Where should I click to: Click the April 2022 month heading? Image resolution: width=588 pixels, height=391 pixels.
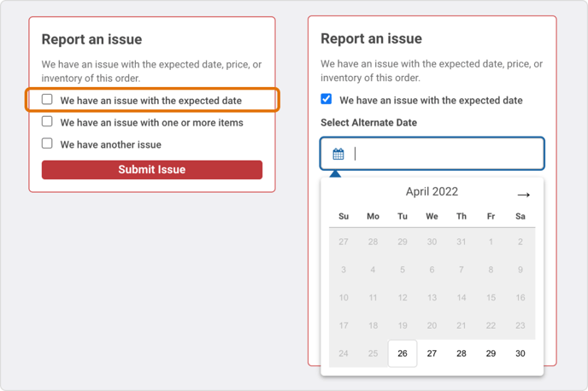pyautogui.click(x=432, y=192)
